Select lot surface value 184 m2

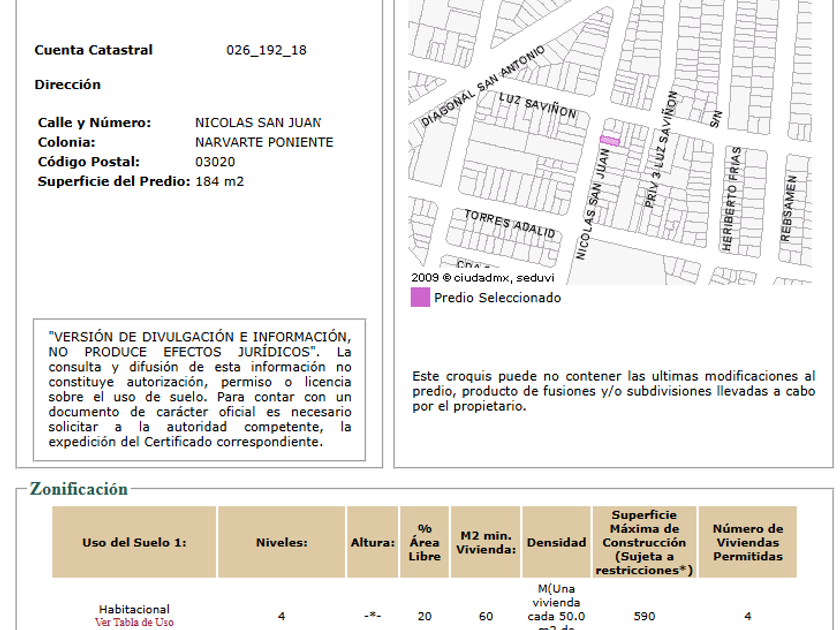(x=220, y=182)
